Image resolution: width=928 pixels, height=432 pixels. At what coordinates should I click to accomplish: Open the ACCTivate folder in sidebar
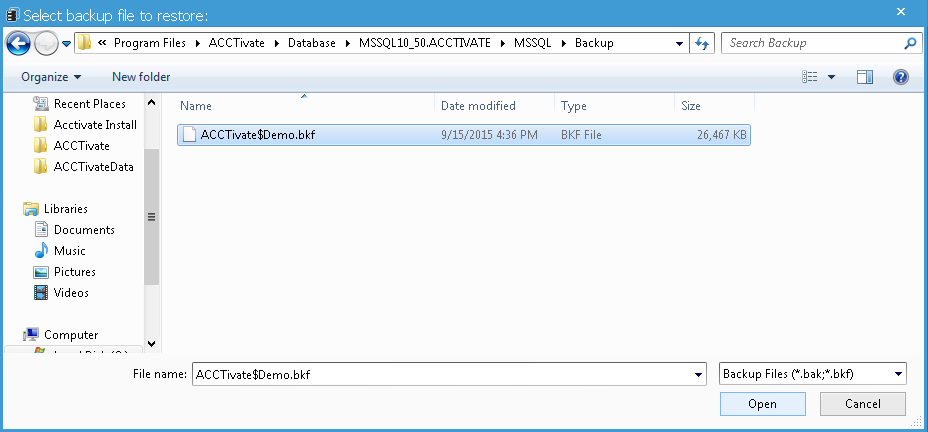click(x=81, y=146)
